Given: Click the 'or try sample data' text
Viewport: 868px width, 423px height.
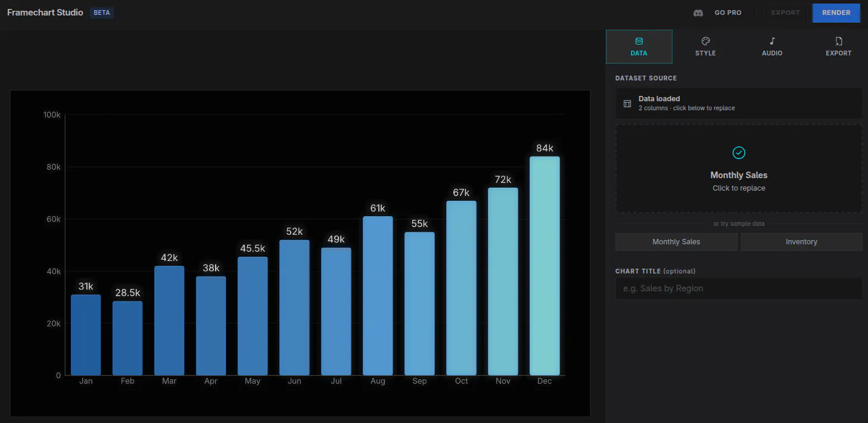Looking at the screenshot, I should tap(739, 224).
